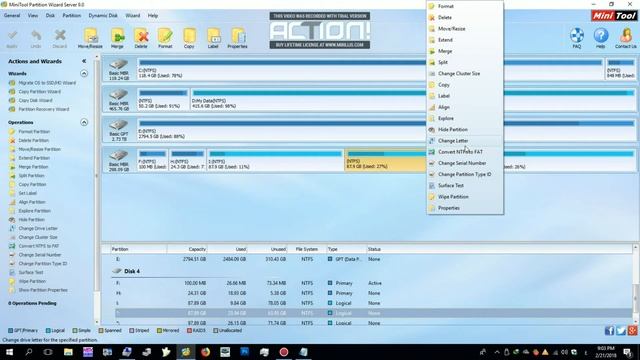Open the Google Plus icon at bottom right
Image resolution: width=640 pixels, height=360 pixels.
tap(632, 331)
